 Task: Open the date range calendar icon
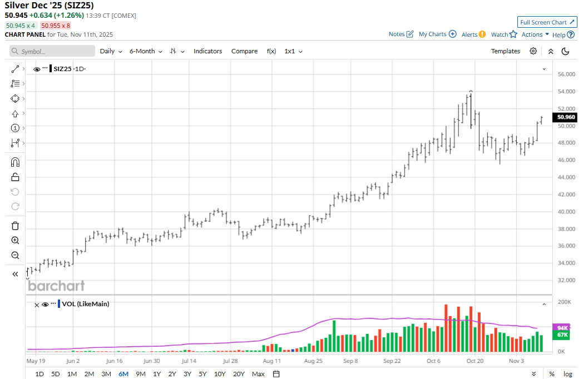pos(276,374)
